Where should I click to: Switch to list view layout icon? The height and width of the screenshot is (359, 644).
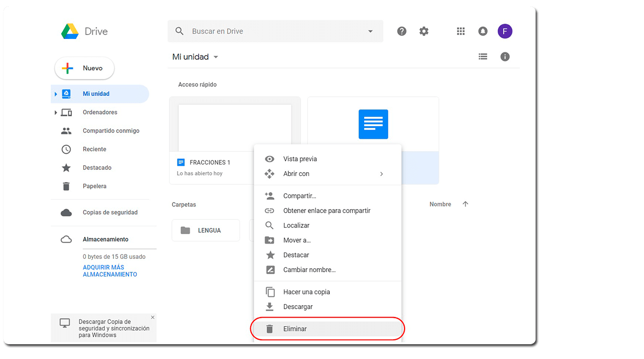[x=483, y=57]
